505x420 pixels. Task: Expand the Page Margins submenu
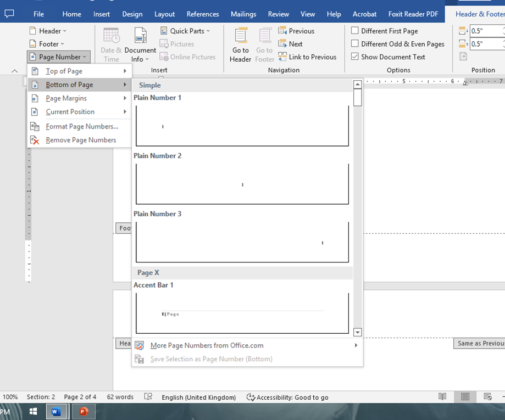[x=80, y=98]
